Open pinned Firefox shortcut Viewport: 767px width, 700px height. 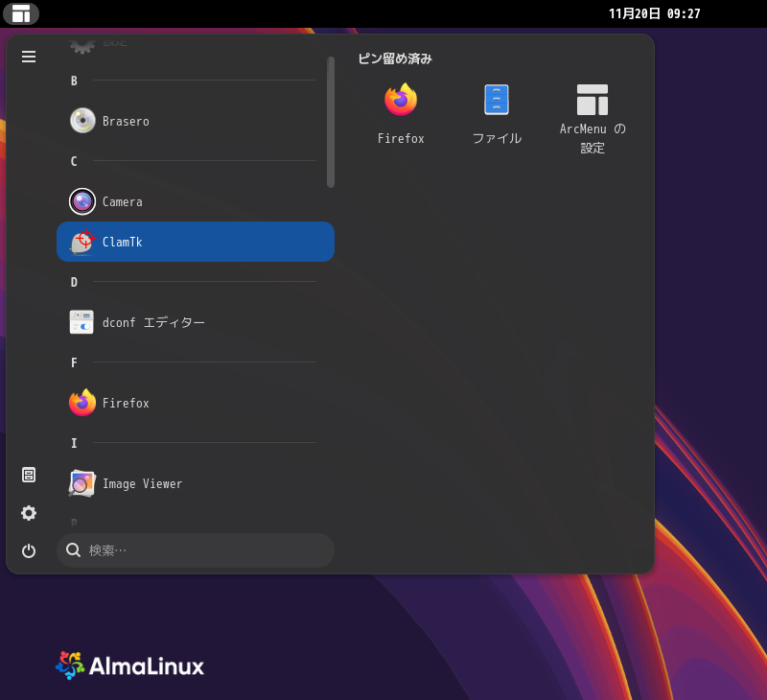pyautogui.click(x=401, y=115)
